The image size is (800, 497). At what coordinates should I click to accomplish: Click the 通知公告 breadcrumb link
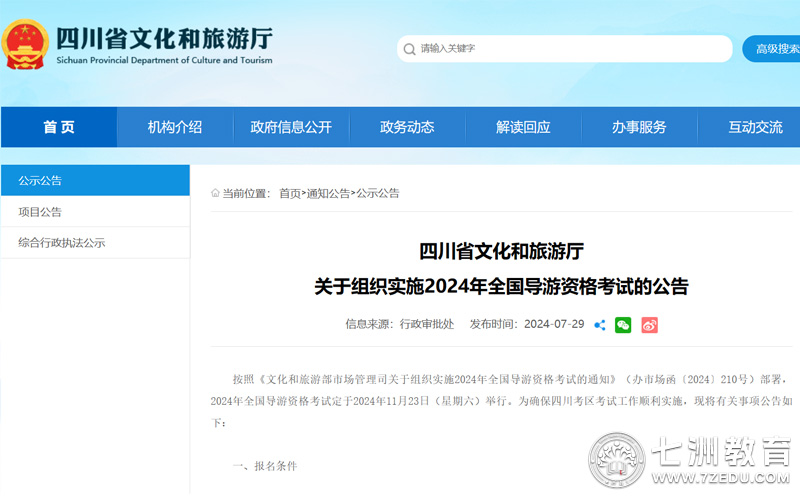(x=328, y=193)
